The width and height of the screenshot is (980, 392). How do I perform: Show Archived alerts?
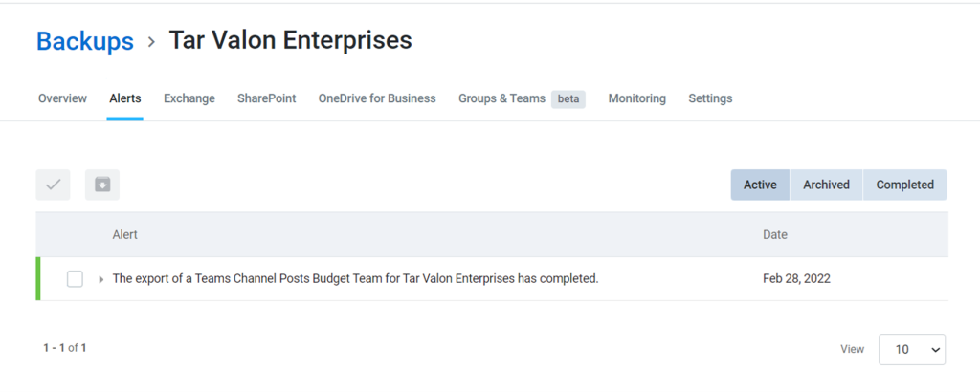point(826,185)
